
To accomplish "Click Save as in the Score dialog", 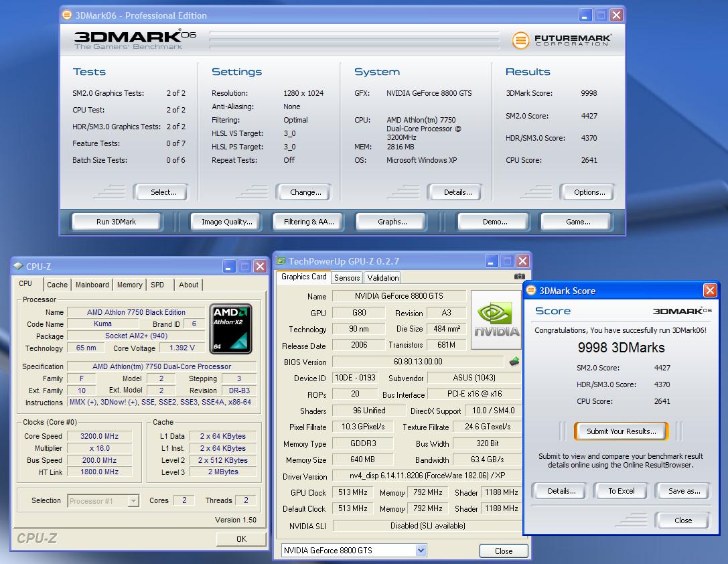I will tap(684, 491).
